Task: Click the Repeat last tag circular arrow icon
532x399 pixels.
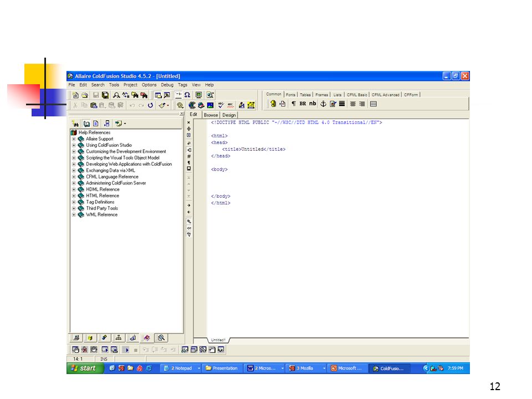Action: point(150,105)
